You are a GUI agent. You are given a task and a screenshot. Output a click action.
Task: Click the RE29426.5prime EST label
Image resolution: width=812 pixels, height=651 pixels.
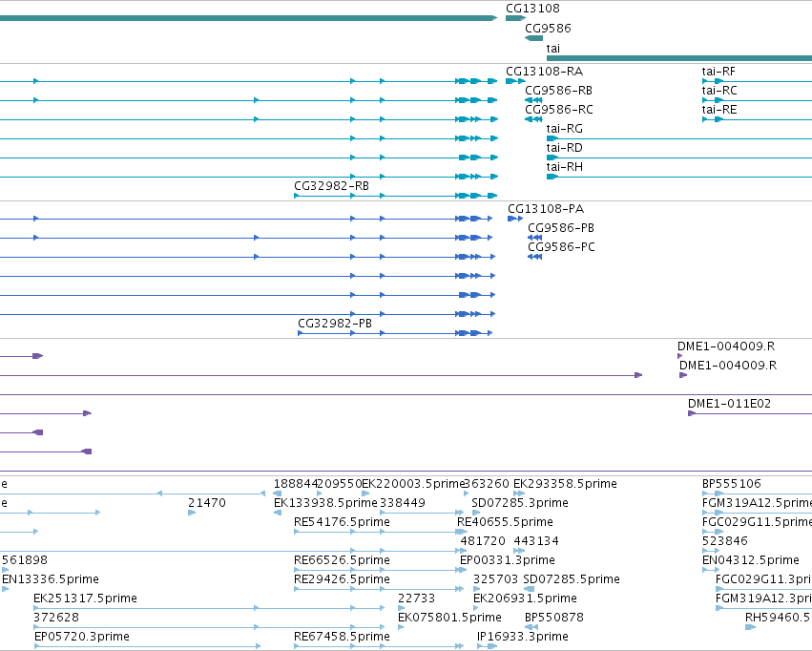[x=342, y=579]
